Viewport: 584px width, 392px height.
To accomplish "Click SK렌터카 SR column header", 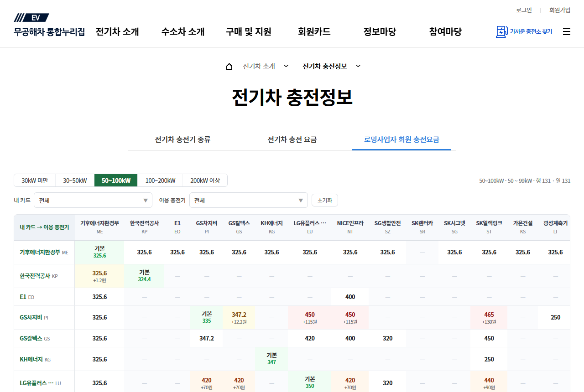I will (422, 227).
